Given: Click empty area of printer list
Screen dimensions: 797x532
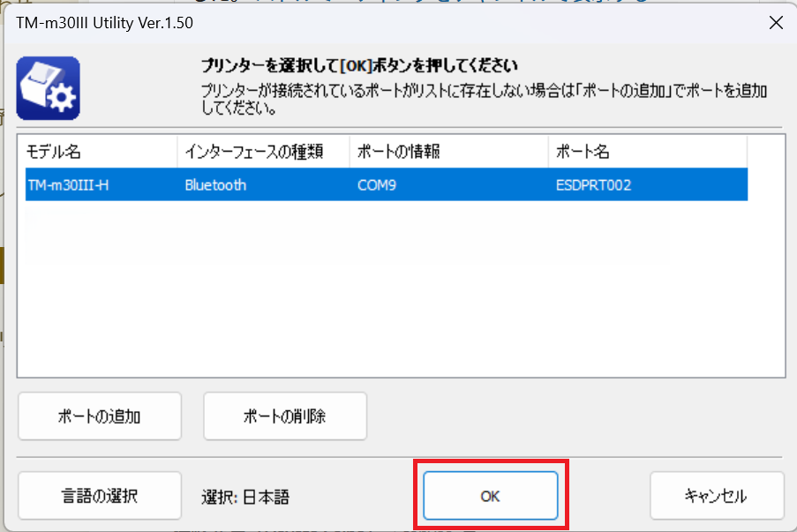Looking at the screenshot, I should [x=401, y=289].
